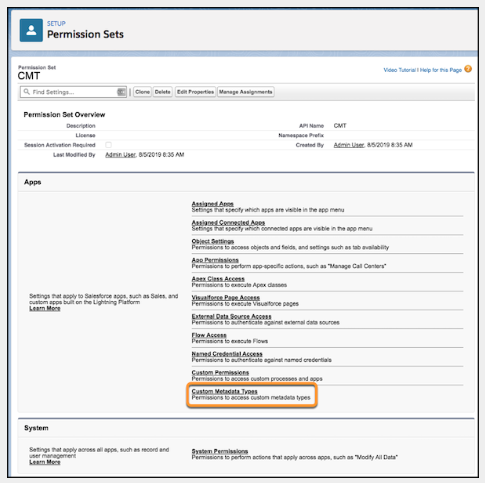
Task: Click the SETUP breadcrumb label
Action: [56, 24]
